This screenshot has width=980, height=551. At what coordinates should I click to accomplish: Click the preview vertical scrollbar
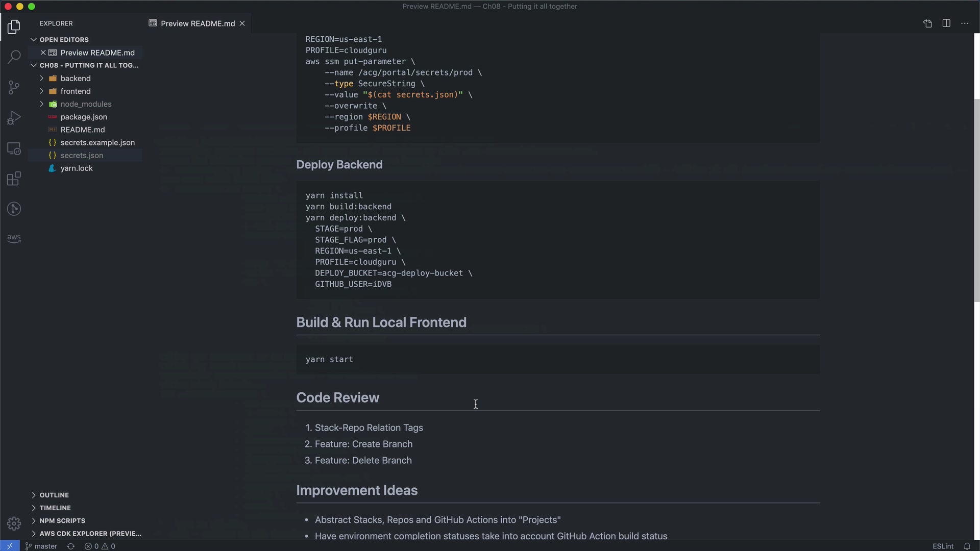976,199
